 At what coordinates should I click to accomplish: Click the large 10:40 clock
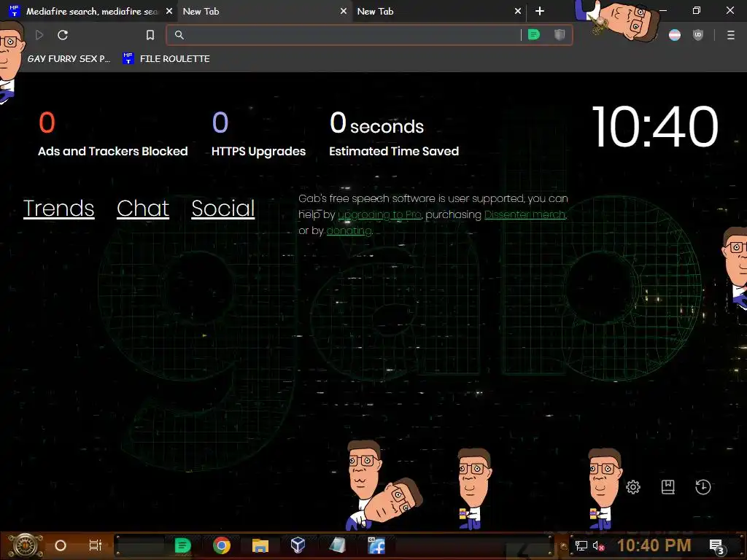pyautogui.click(x=655, y=127)
